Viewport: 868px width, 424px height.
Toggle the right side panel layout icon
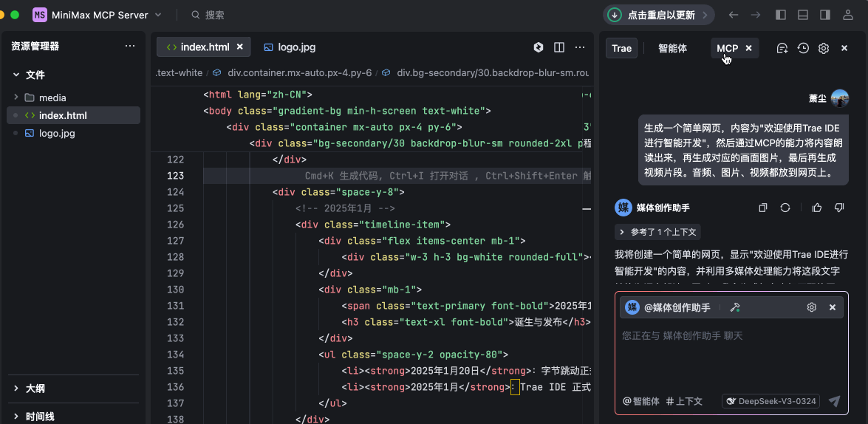[825, 15]
